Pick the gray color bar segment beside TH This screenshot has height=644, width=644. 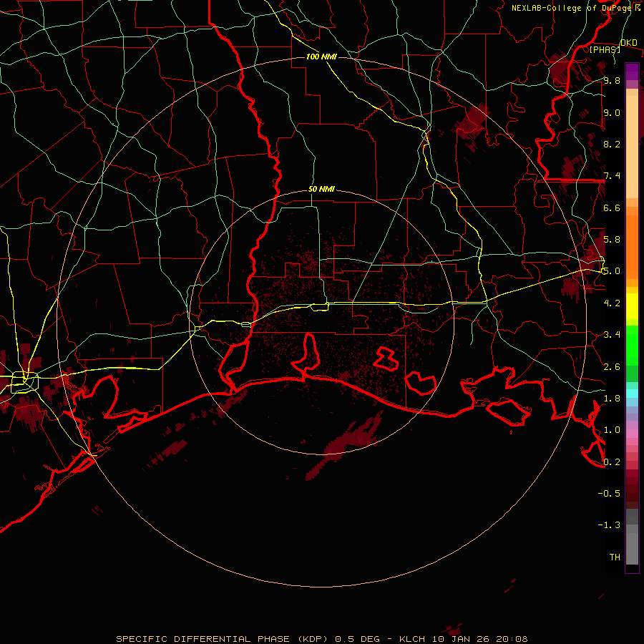click(632, 549)
